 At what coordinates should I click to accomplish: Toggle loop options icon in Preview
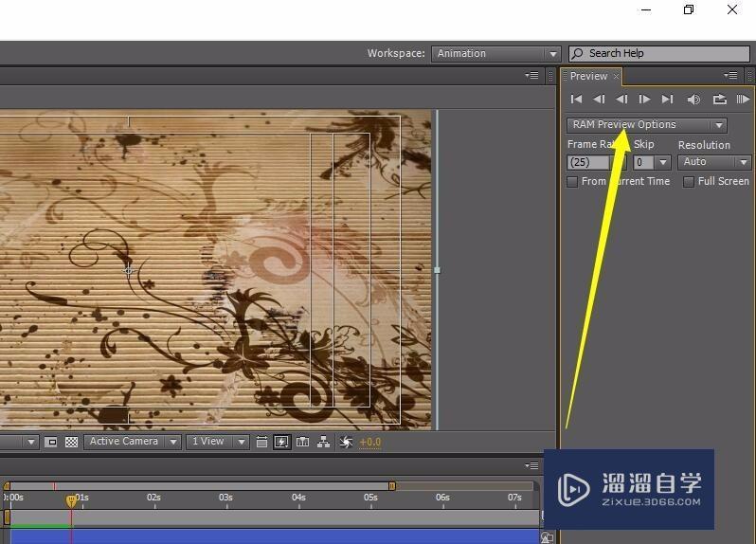click(719, 99)
